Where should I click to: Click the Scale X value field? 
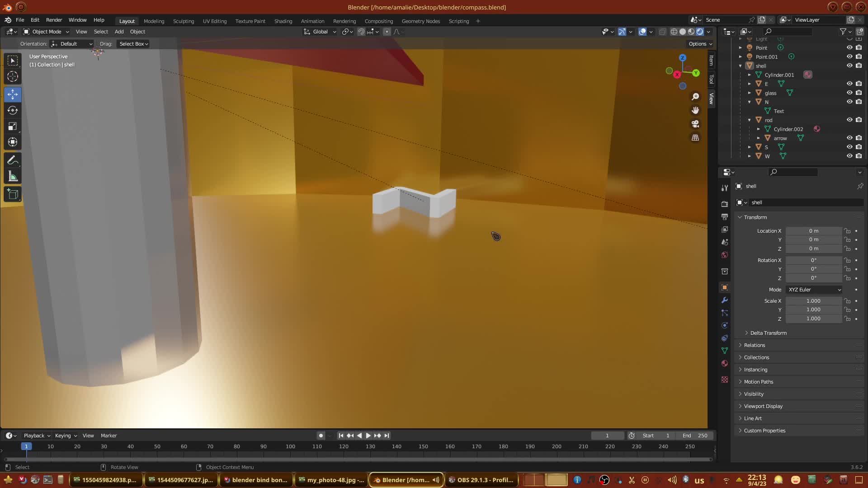pyautogui.click(x=813, y=301)
